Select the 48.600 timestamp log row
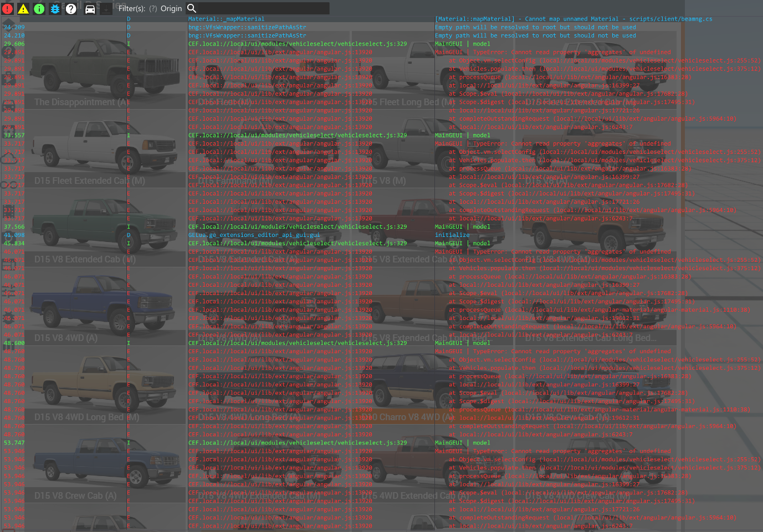Image resolution: width=763 pixels, height=532 pixels. (x=381, y=343)
